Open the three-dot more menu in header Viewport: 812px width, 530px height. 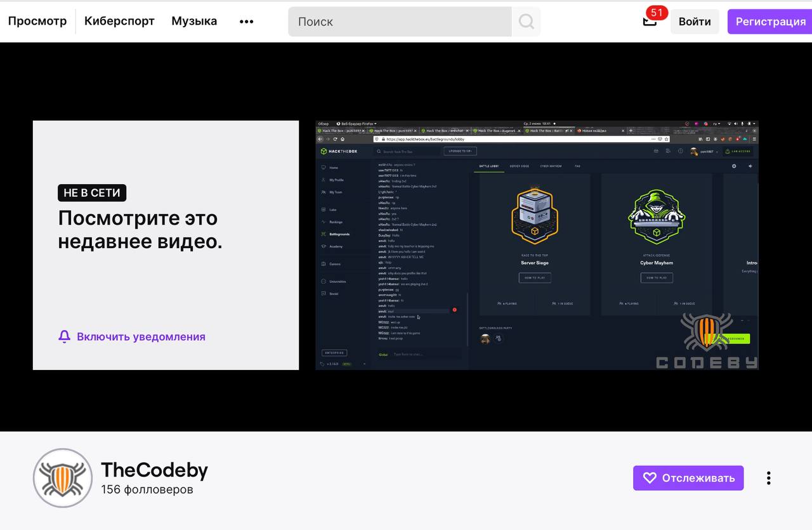(247, 22)
